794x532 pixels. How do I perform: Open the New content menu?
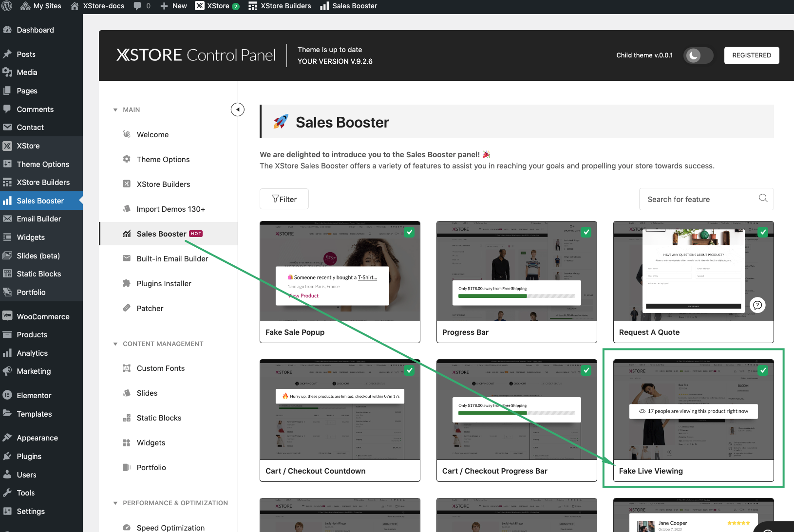coord(173,6)
